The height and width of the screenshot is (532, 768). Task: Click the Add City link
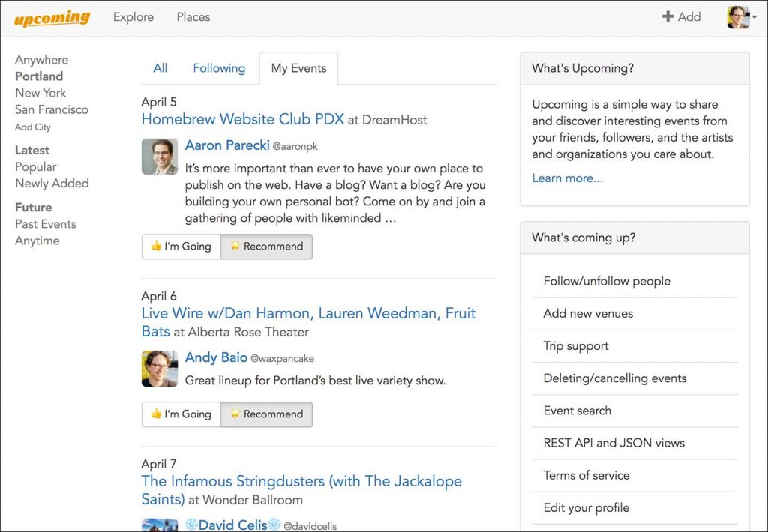(33, 127)
